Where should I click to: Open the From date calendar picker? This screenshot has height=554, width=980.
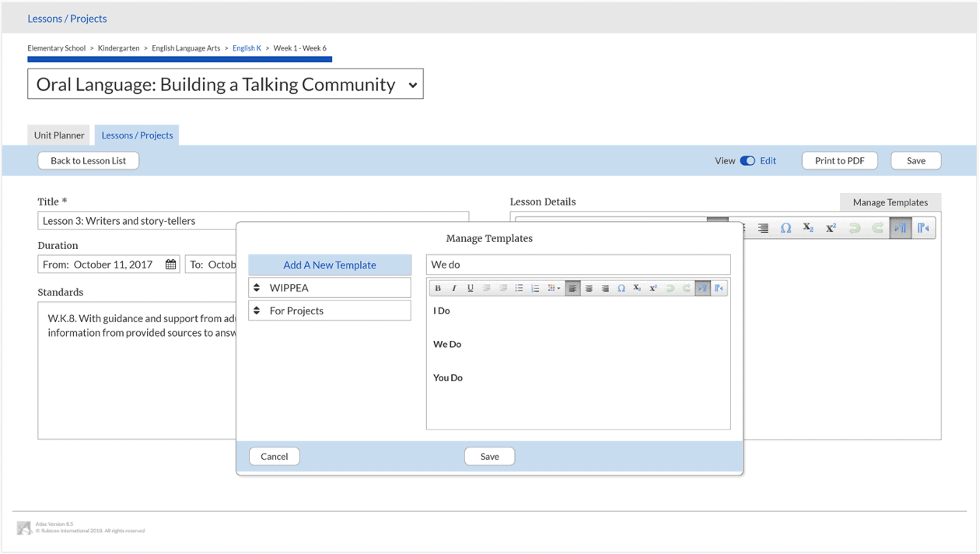pos(170,265)
